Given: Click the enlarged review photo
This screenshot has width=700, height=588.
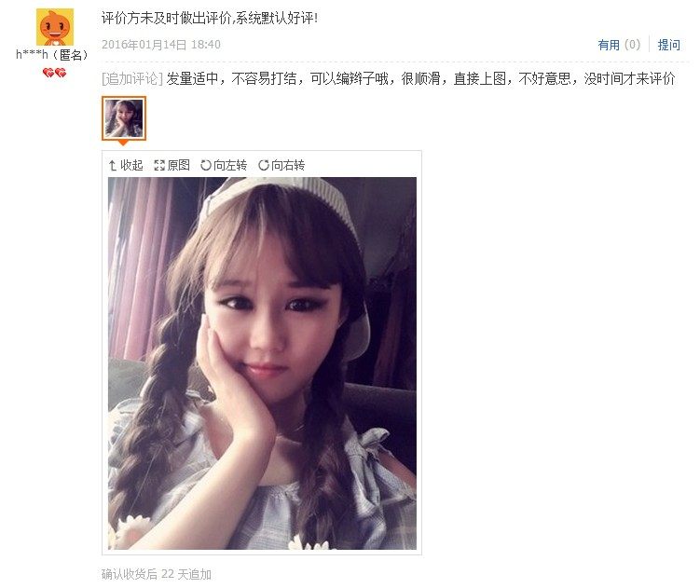Looking at the screenshot, I should 262,363.
